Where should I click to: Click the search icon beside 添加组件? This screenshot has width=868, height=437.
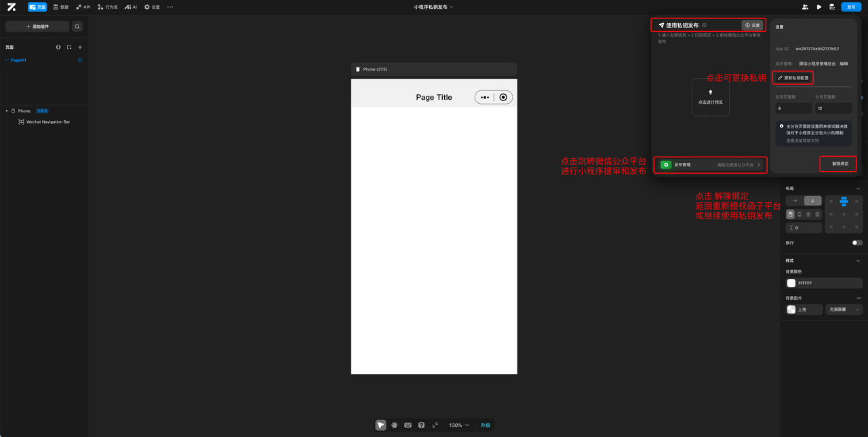coord(77,26)
